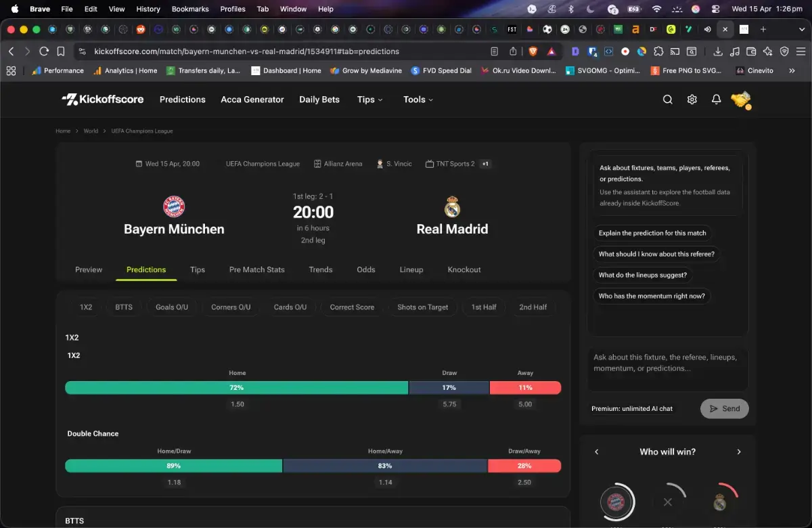Select the 1st Half filter chip

tap(484, 307)
